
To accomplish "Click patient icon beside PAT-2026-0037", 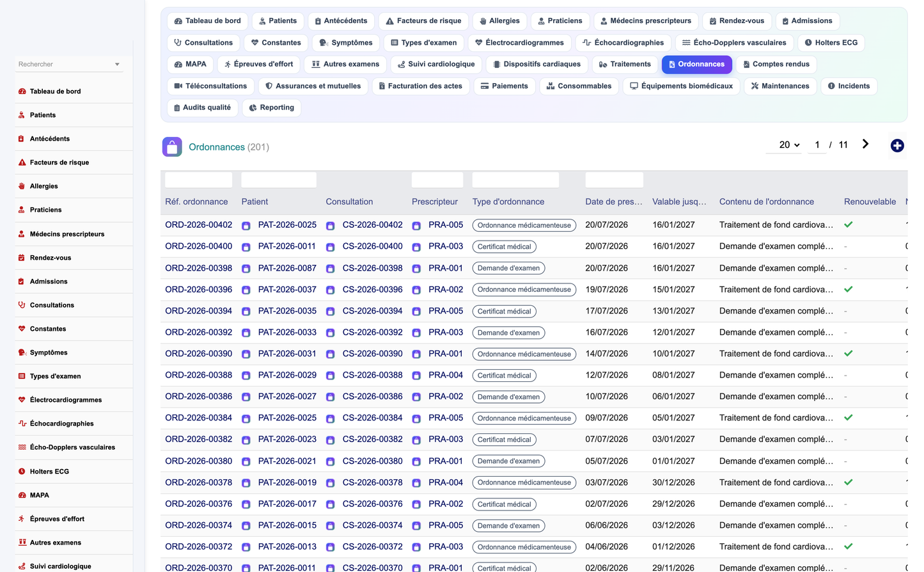I will click(246, 290).
